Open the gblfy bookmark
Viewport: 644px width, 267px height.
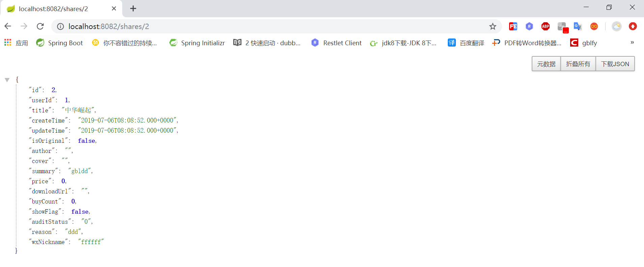pyautogui.click(x=584, y=43)
